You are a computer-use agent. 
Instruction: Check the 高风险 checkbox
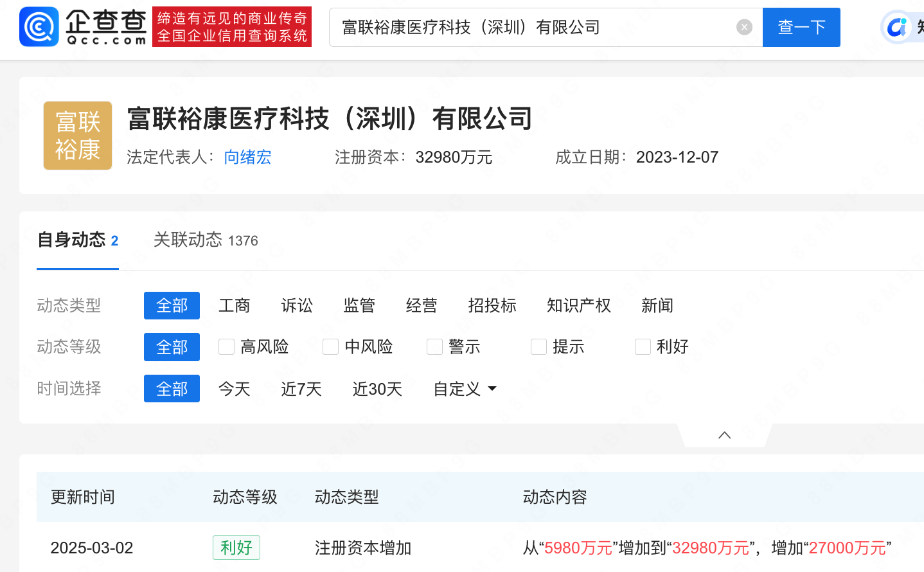point(226,347)
